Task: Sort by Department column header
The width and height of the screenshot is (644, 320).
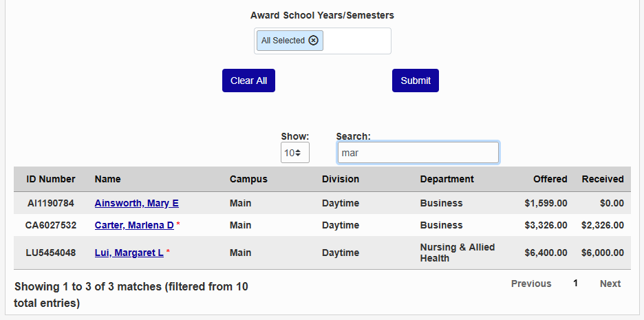Action: (447, 179)
